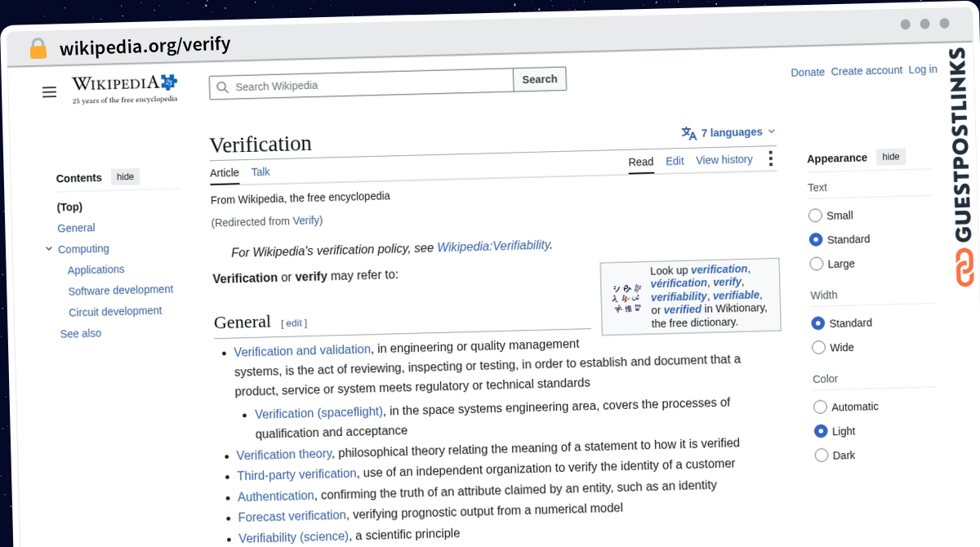Click Wiktionary 'verifiable' link
This screenshot has height=547, width=980.
737,296
